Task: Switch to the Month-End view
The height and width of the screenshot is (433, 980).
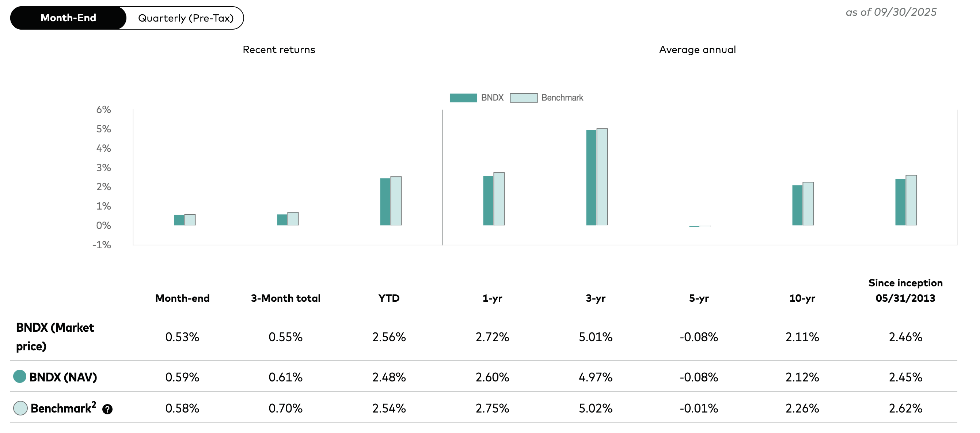Action: (x=68, y=18)
